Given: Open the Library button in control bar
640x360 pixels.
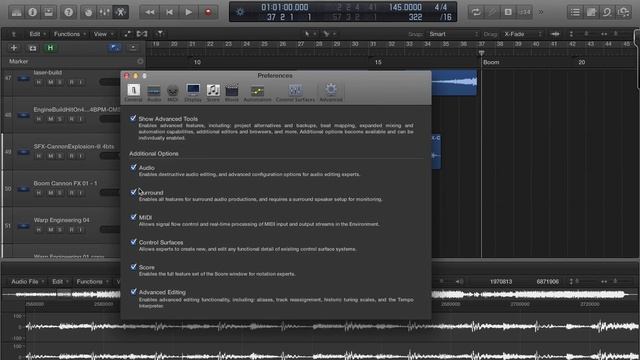Looking at the screenshot, I should pos(17,12).
